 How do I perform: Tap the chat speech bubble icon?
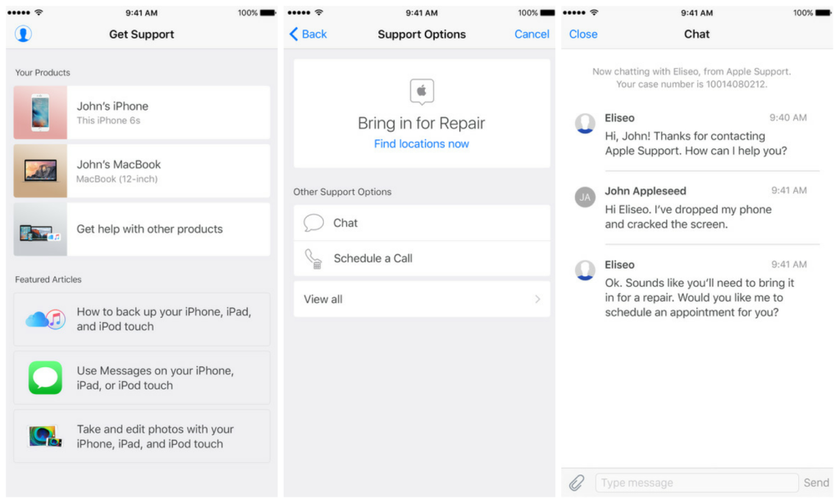point(313,222)
